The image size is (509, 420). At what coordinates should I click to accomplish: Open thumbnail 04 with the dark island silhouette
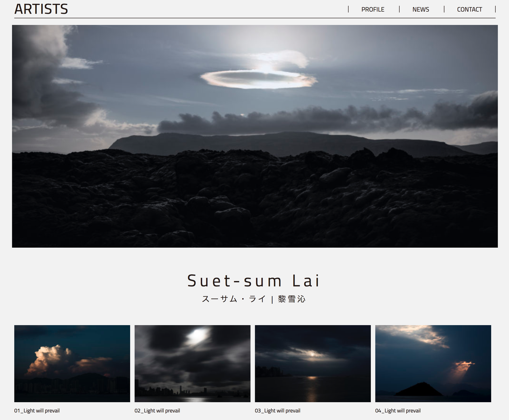(433, 364)
